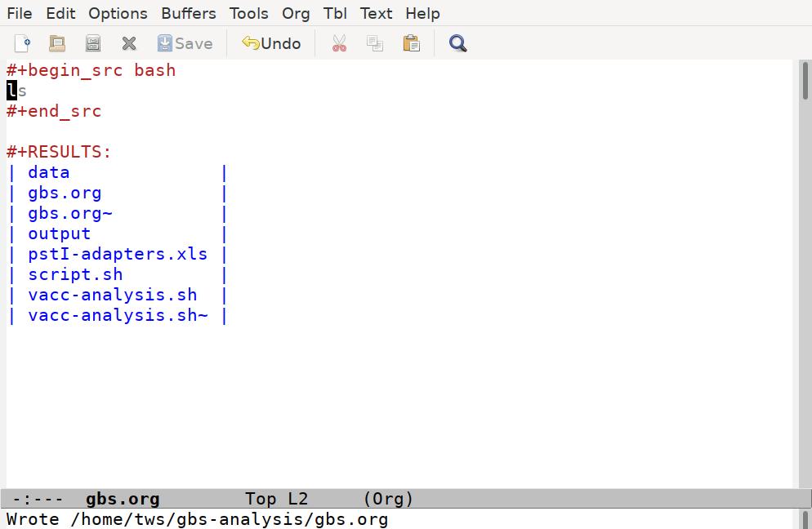
Task: Open a file with the folder icon
Action: tap(57, 43)
